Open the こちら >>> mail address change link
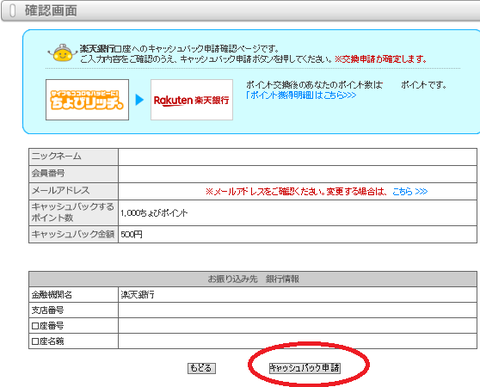 click(x=410, y=191)
